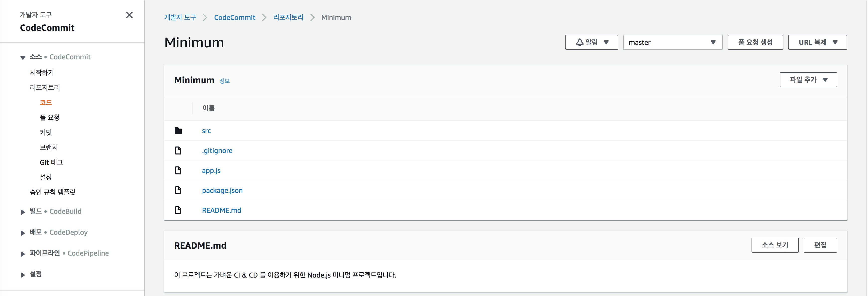Expand the 파이프라인 CodePipeline section

click(x=23, y=254)
